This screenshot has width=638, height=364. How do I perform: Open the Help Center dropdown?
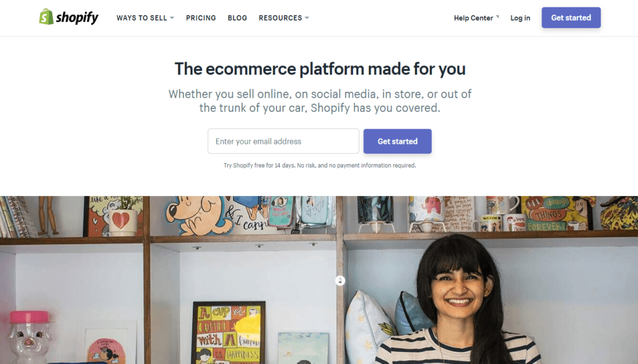click(x=472, y=17)
